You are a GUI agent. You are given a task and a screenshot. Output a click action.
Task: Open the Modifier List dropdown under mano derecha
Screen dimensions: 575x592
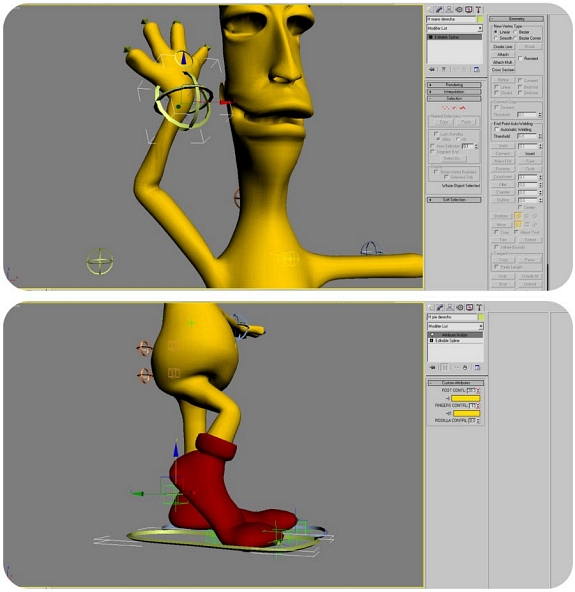455,29
